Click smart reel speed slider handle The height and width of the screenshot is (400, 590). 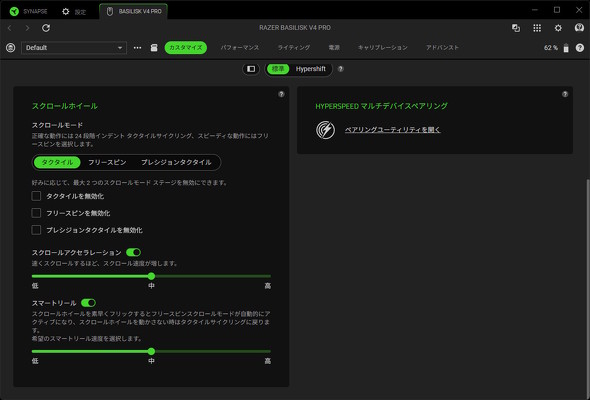[151, 351]
